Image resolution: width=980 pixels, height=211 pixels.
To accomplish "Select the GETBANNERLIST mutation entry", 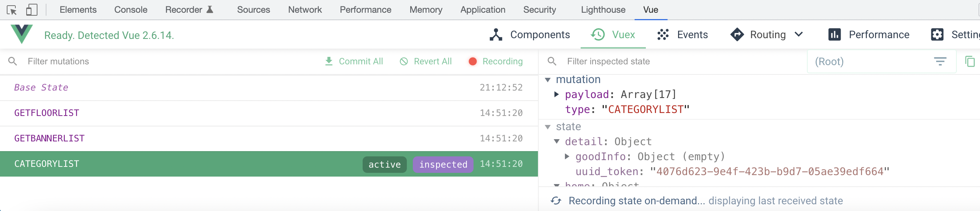I will [x=49, y=138].
